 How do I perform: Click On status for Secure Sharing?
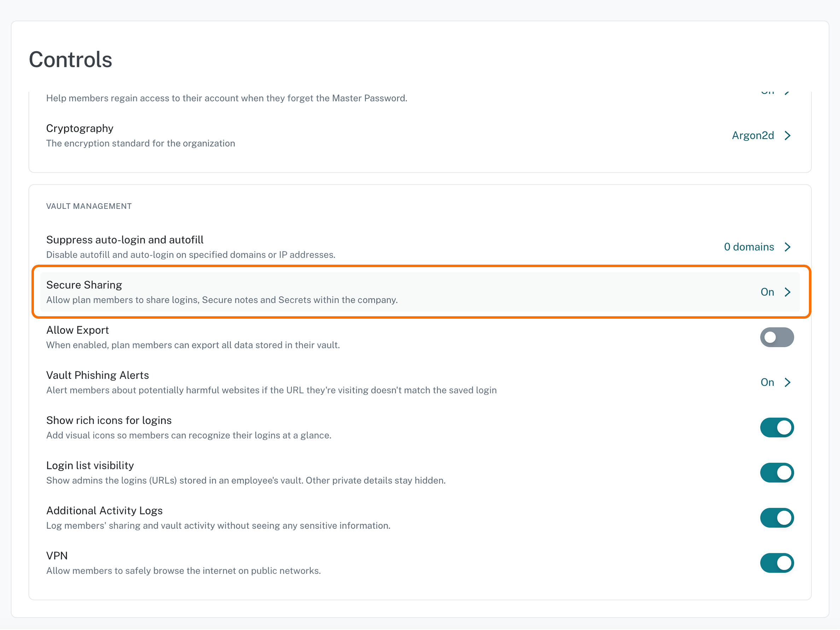pyautogui.click(x=767, y=292)
